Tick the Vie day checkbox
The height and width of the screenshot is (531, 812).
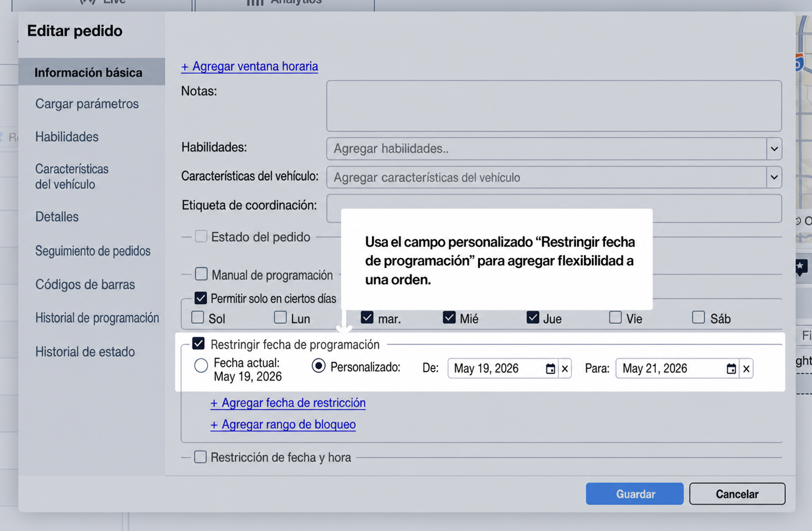615,317
